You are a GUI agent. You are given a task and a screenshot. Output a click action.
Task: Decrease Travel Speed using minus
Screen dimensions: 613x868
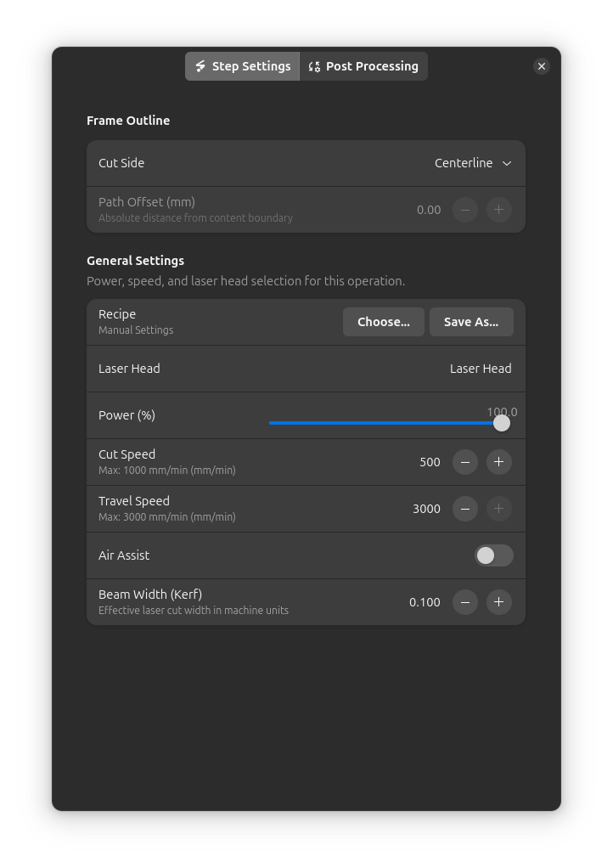point(464,509)
